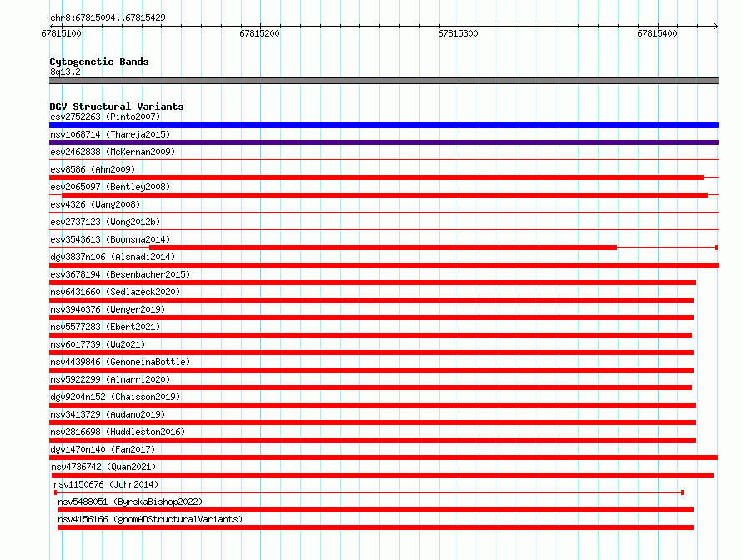Select the thin esv4326 Wang2008 line

[x=384, y=212]
